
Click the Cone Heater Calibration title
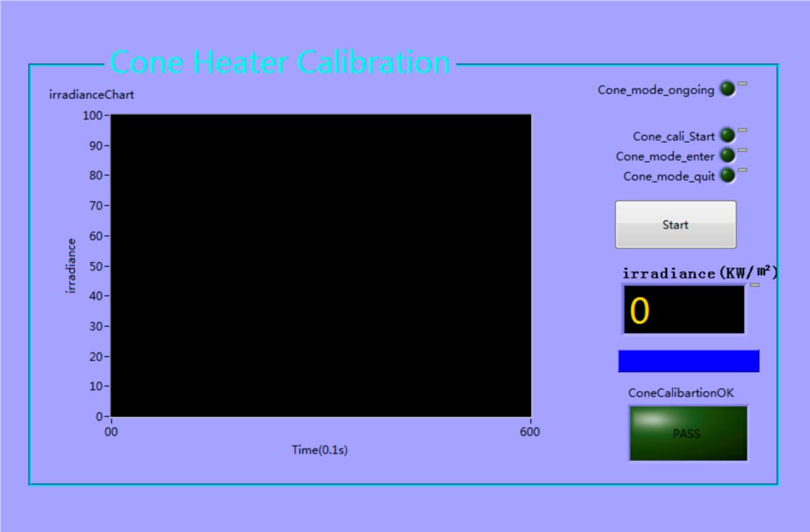tap(279, 63)
